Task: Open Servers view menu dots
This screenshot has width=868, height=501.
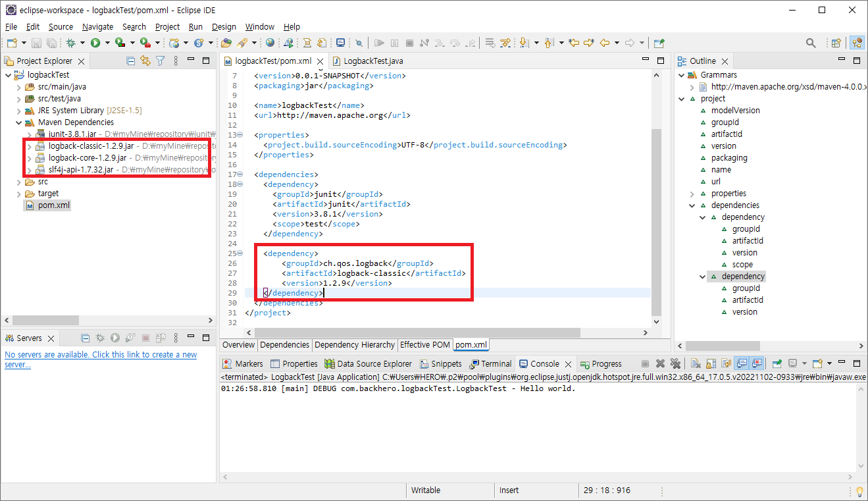Action: pos(175,338)
